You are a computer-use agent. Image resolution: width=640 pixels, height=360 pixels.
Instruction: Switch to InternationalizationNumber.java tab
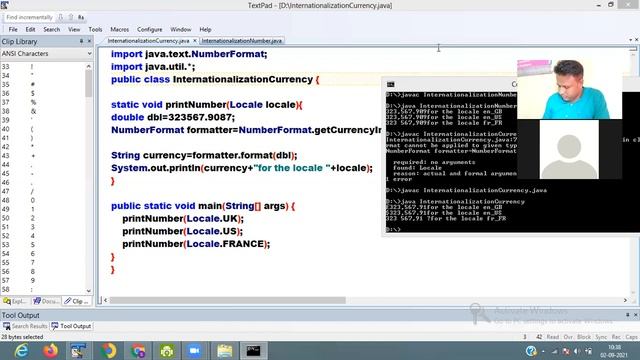pos(242,41)
